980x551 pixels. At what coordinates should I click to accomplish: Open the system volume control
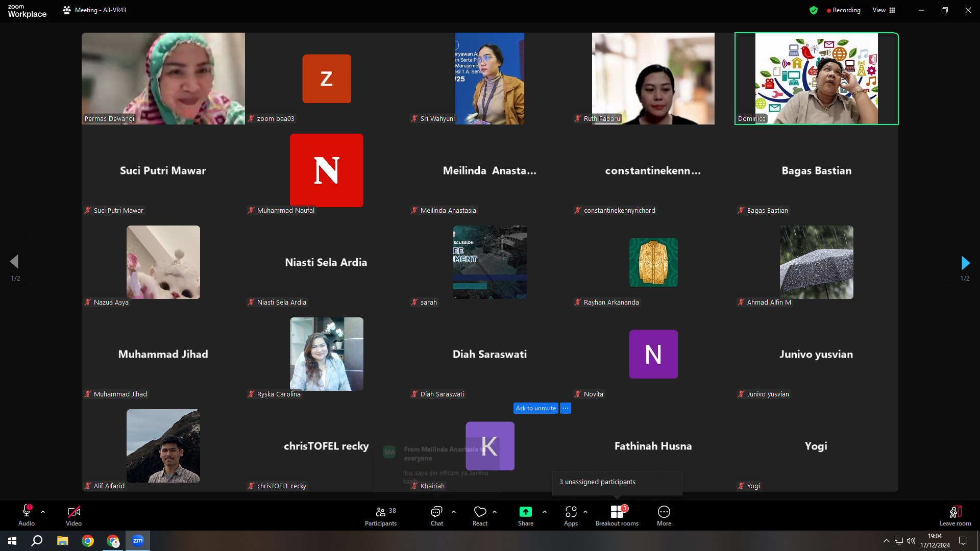click(x=911, y=541)
